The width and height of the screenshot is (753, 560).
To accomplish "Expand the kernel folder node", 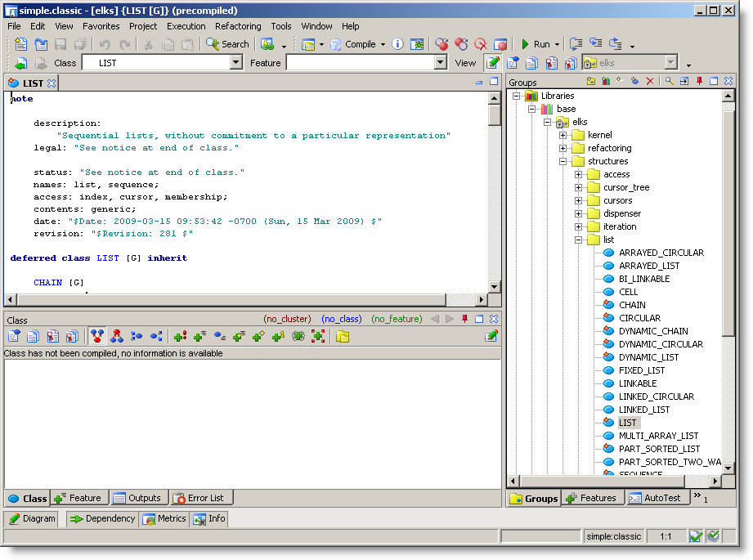I will point(563,135).
